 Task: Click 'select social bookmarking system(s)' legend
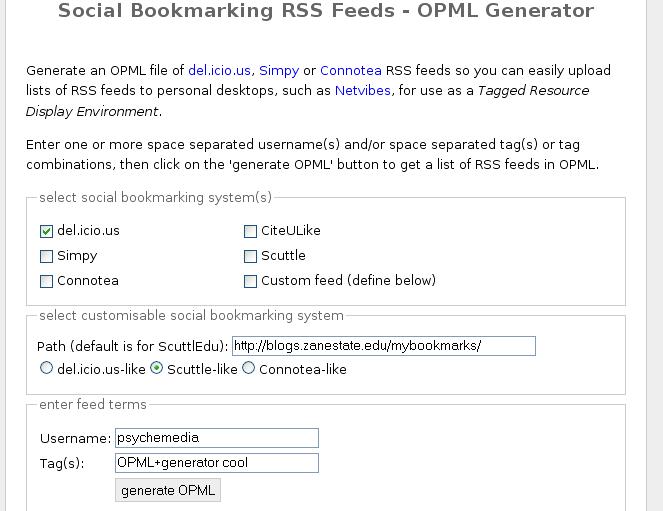click(x=156, y=197)
